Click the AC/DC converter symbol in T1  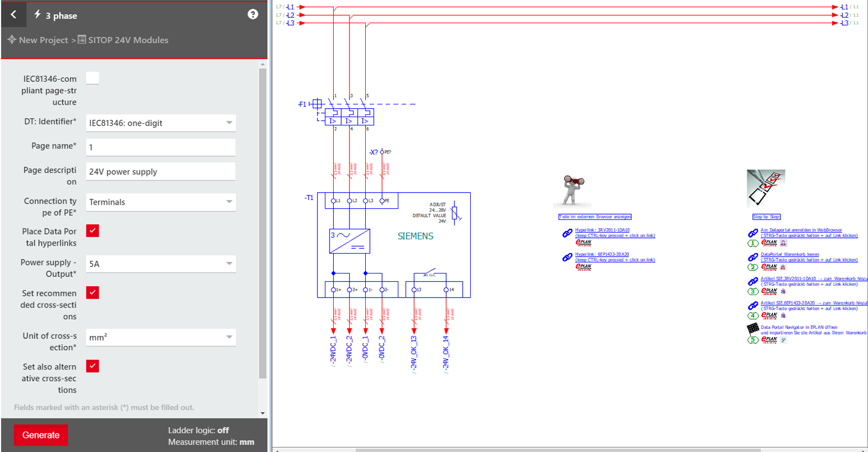tap(350, 241)
